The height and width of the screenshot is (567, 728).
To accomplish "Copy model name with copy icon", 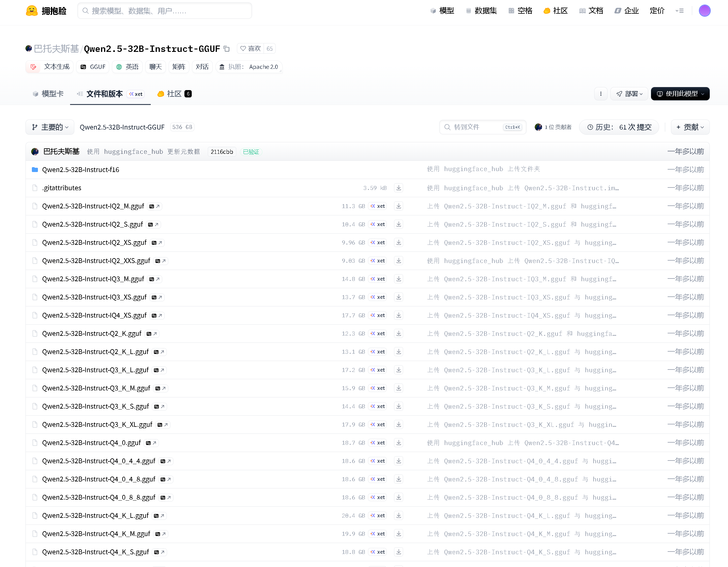I will 227,49.
